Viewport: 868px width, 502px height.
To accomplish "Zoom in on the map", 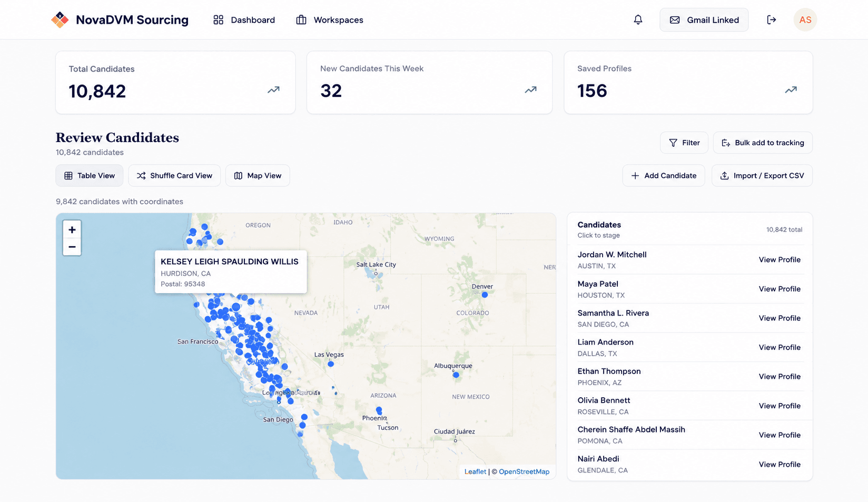I will (x=72, y=229).
